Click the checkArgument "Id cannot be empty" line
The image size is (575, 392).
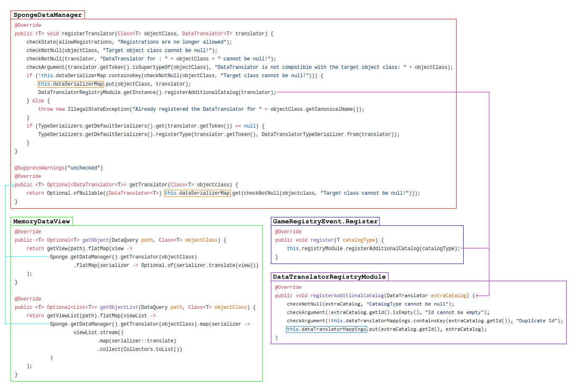pos(388,312)
